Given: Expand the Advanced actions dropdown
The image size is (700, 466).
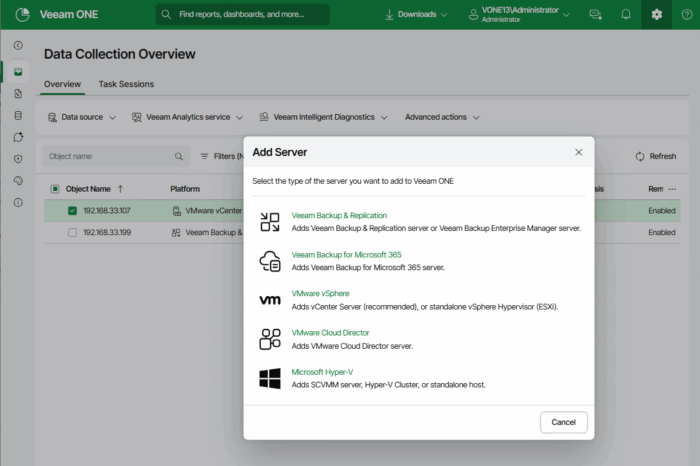Looking at the screenshot, I should (442, 117).
